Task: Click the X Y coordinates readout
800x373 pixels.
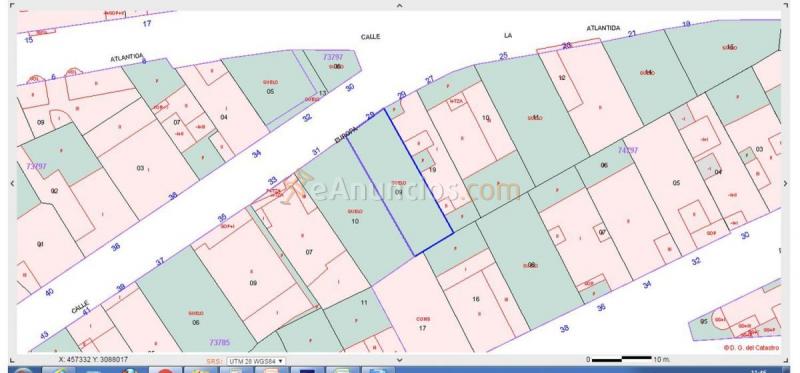Action: click(93, 360)
